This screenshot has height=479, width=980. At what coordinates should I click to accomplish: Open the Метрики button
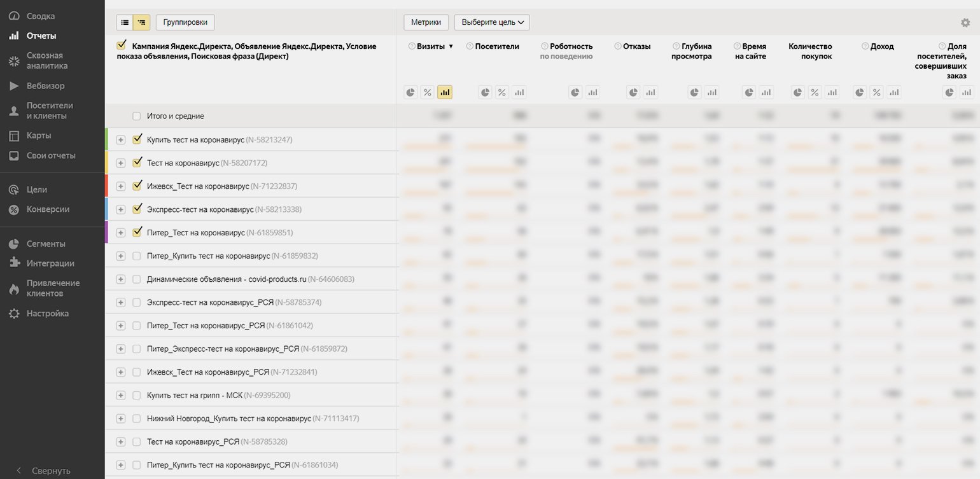click(426, 22)
